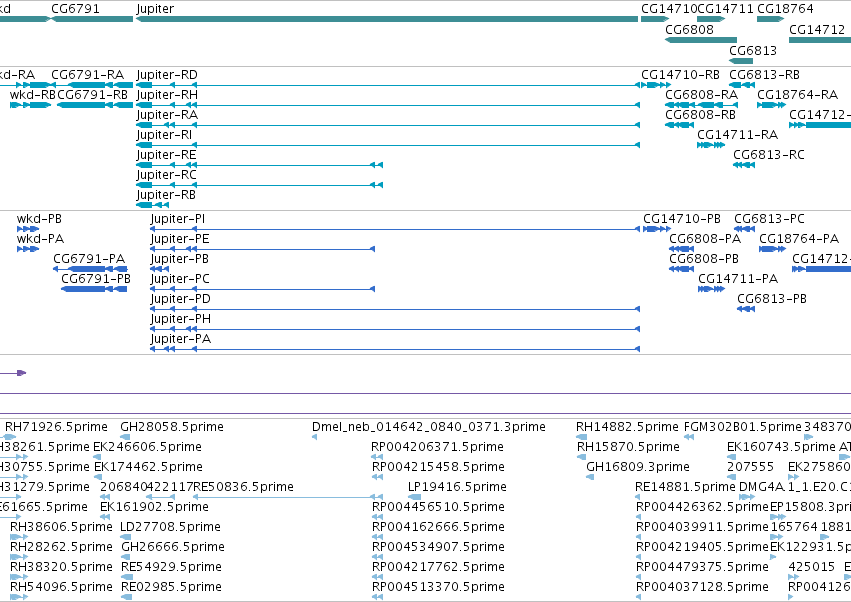Select the GH28058.5prime EST
This screenshot has height=602, width=851.
125,437
